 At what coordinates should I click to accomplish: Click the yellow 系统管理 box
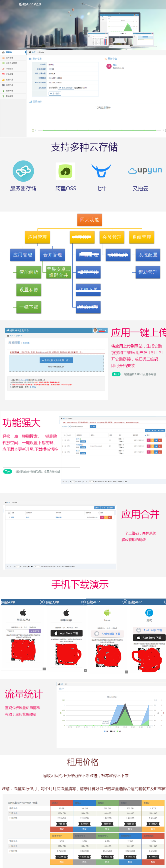point(141,237)
